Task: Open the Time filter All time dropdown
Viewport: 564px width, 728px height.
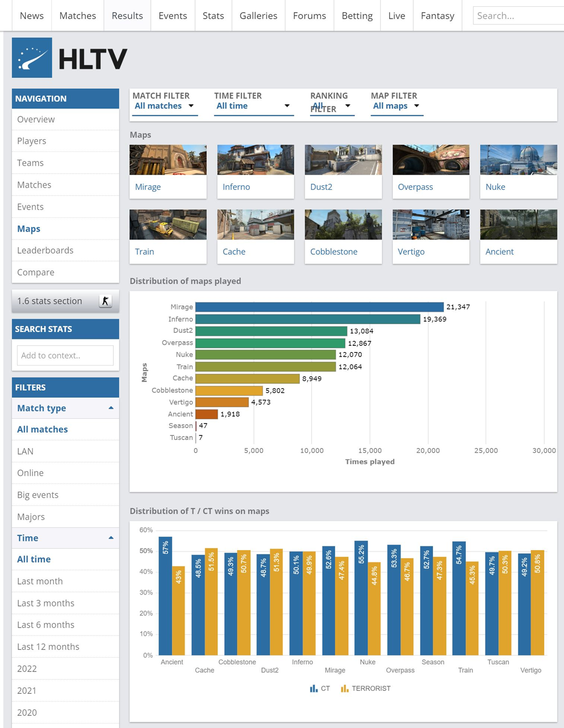Action: 254,106
